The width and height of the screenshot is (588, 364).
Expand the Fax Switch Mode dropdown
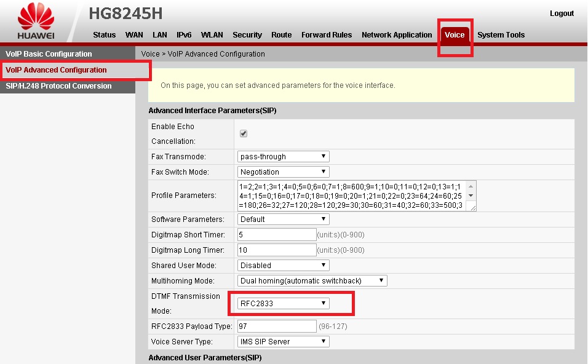tap(283, 172)
